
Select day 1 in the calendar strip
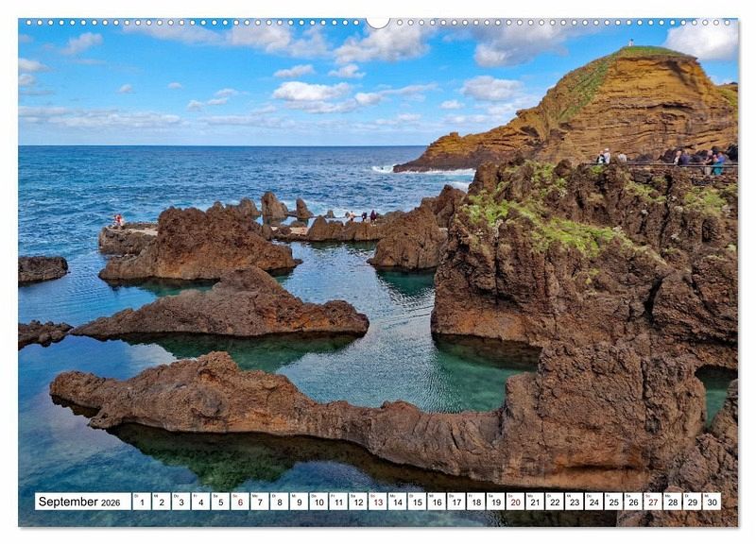[141, 502]
